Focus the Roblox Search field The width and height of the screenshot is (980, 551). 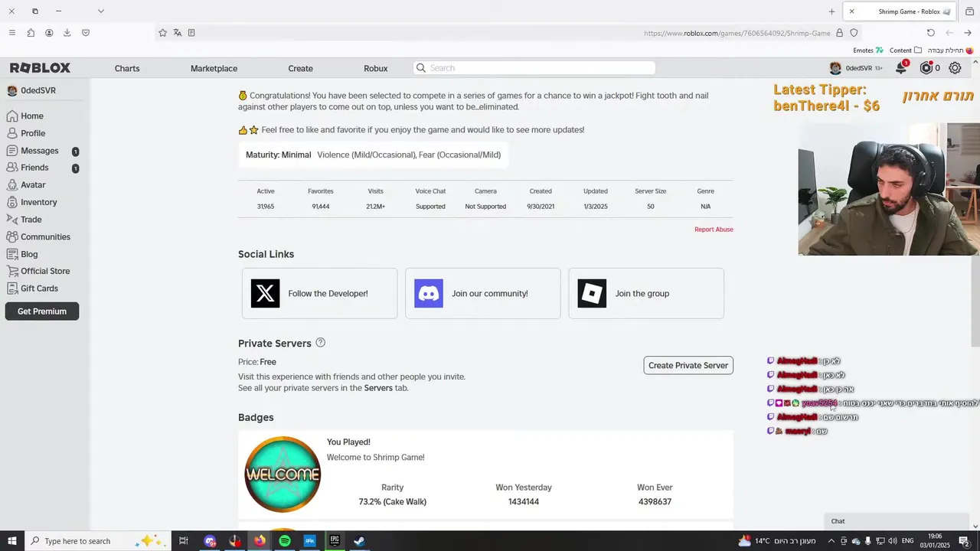point(534,68)
